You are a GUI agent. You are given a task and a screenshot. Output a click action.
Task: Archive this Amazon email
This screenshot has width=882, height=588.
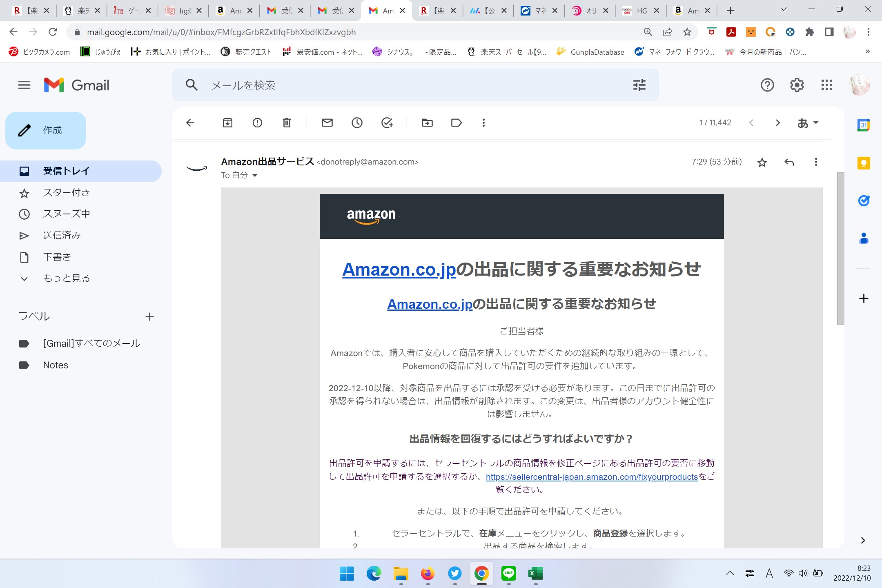tap(227, 123)
